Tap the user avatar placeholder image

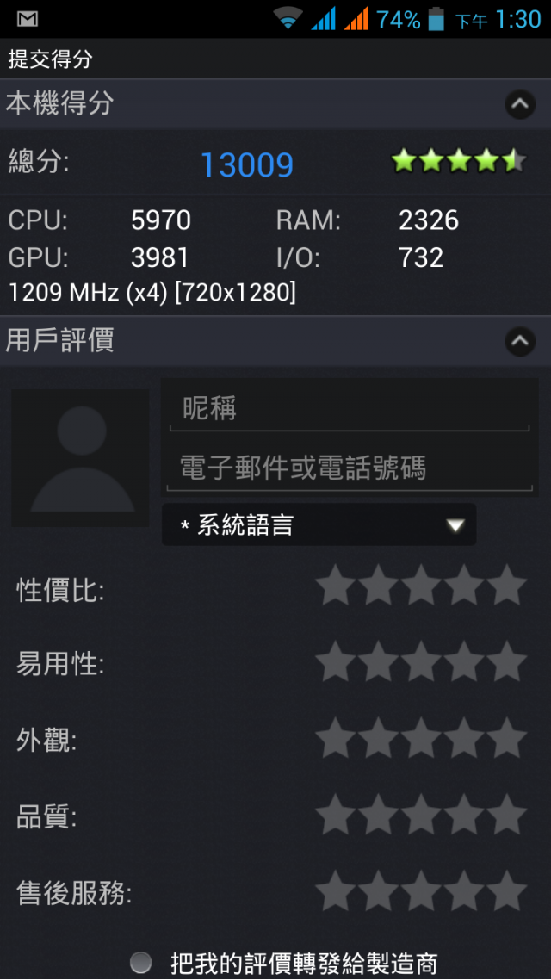point(81,458)
